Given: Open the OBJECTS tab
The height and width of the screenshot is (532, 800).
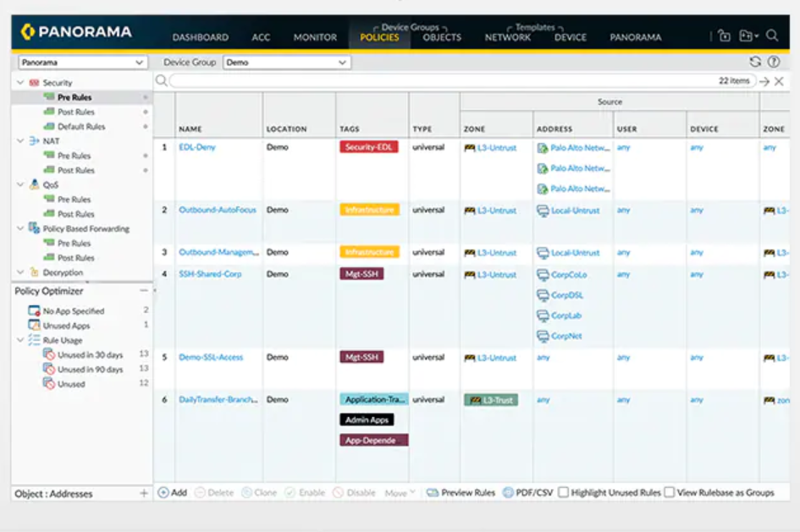Looking at the screenshot, I should click(x=442, y=37).
